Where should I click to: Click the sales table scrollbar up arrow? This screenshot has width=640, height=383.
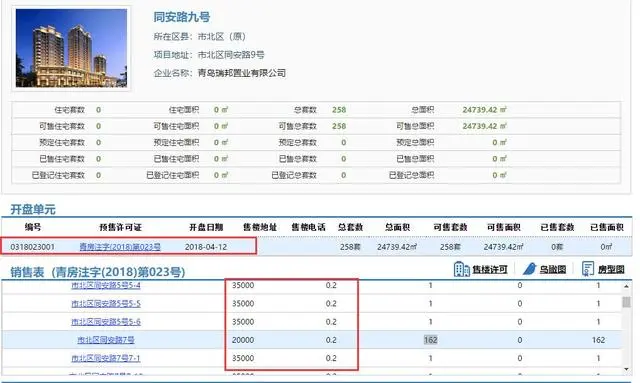click(626, 286)
